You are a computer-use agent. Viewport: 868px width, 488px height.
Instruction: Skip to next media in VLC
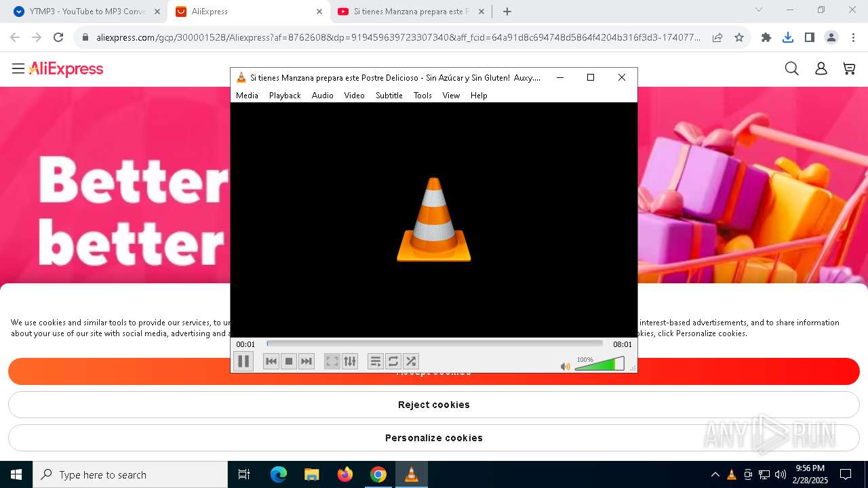coord(307,361)
